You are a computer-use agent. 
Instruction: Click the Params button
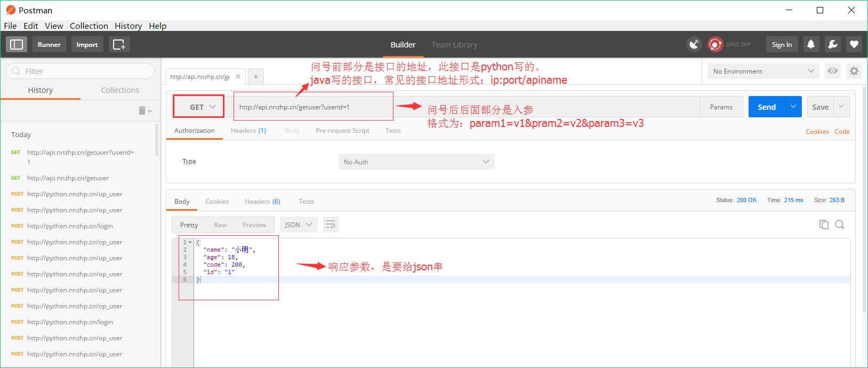coord(721,107)
